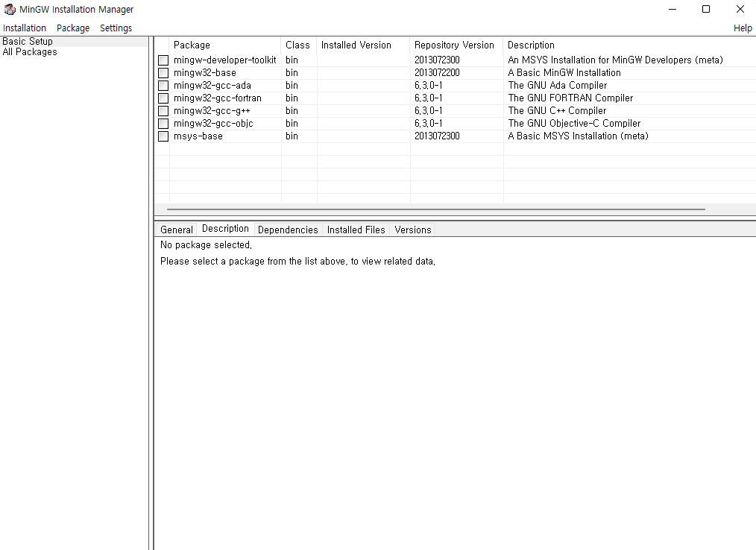Maximize the MinGW Installation Manager window
This screenshot has width=756, height=550.
click(706, 9)
